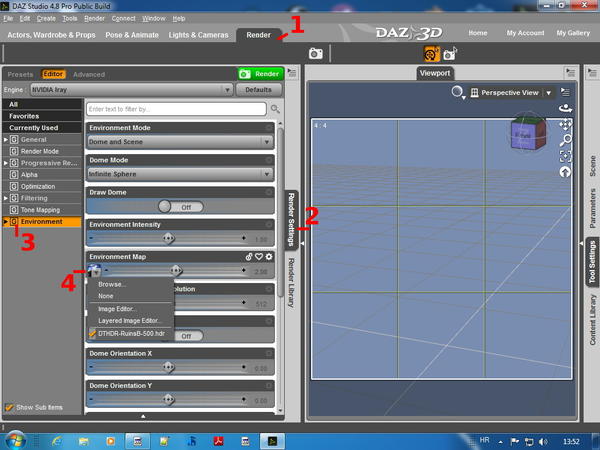Click the Defaults button
The image size is (600, 450).
(259, 90)
